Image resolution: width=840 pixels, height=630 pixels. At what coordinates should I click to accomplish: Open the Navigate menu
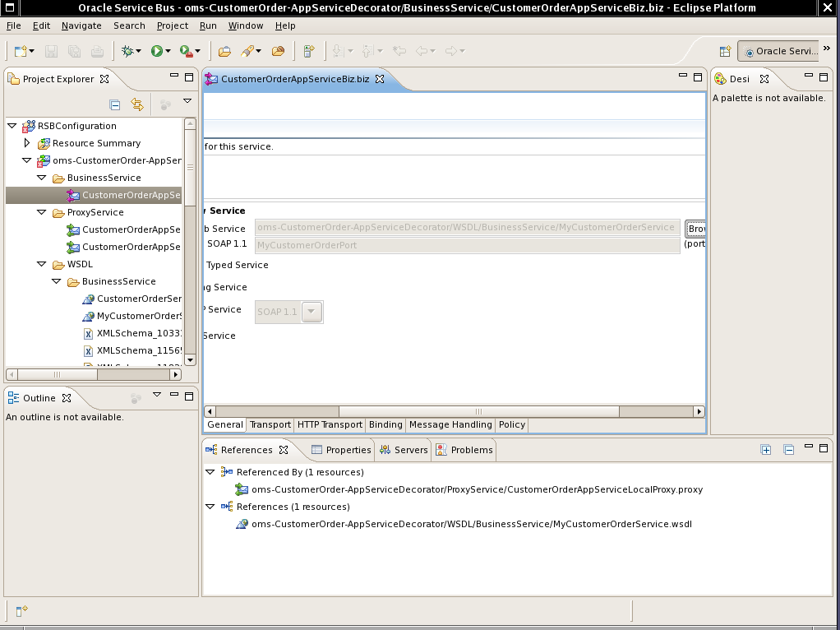[x=81, y=25]
